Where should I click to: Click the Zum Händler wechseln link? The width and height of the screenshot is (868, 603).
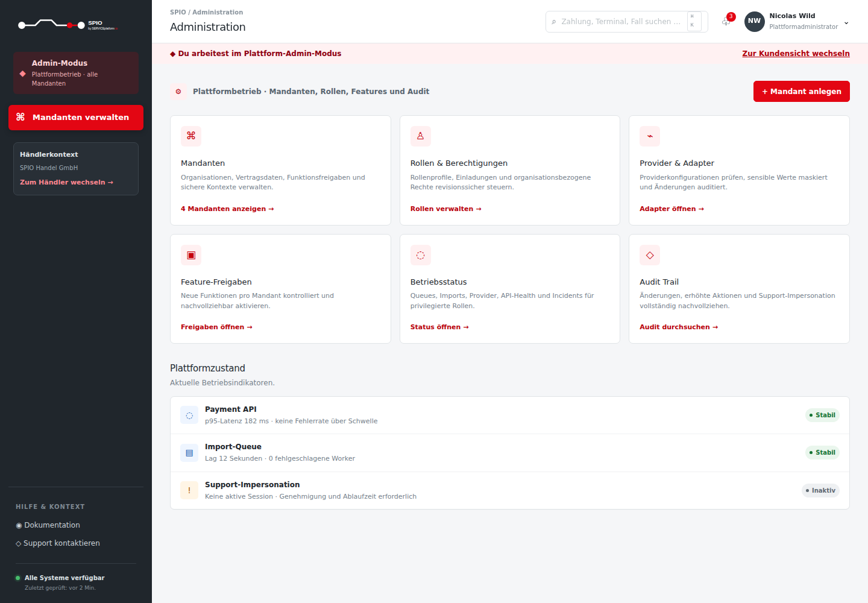66,182
